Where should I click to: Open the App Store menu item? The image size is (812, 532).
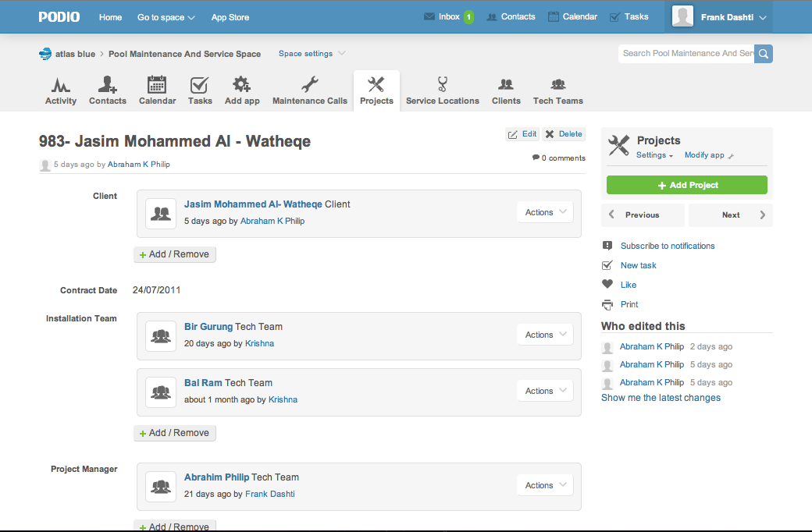pyautogui.click(x=230, y=17)
